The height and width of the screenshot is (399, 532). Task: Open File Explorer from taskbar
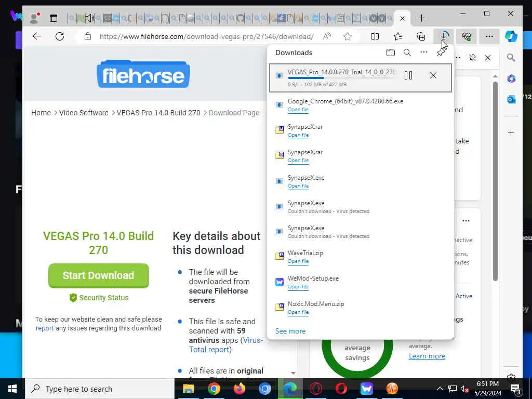tap(188, 389)
